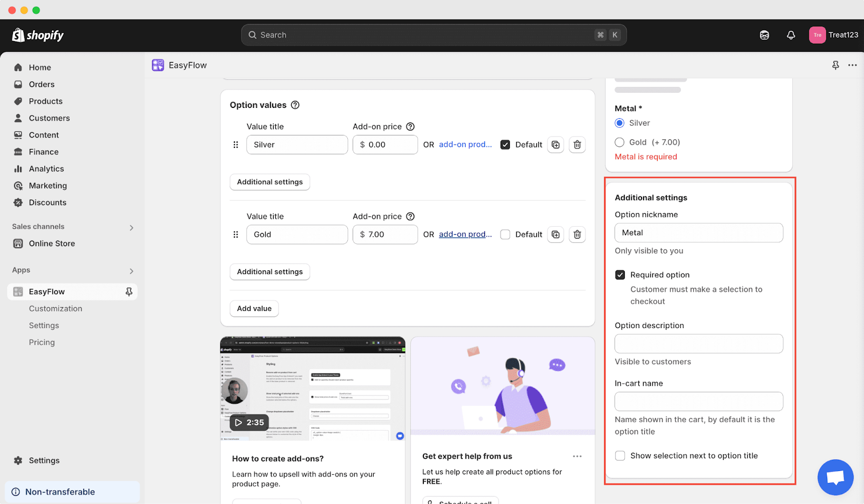The height and width of the screenshot is (504, 864).
Task: Check the Default box for Gold
Action: point(505,235)
